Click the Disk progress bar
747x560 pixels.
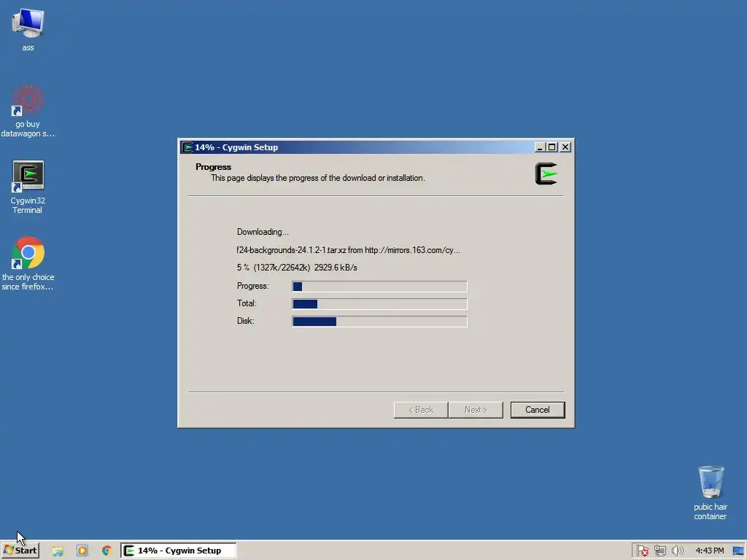click(x=379, y=322)
